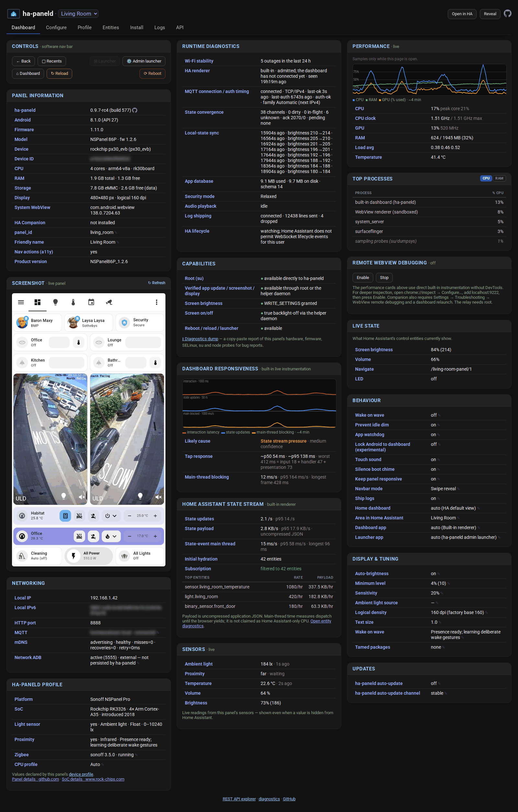The image size is (518, 812).
Task: Click Baron Maxy avatar
Action: point(22,322)
